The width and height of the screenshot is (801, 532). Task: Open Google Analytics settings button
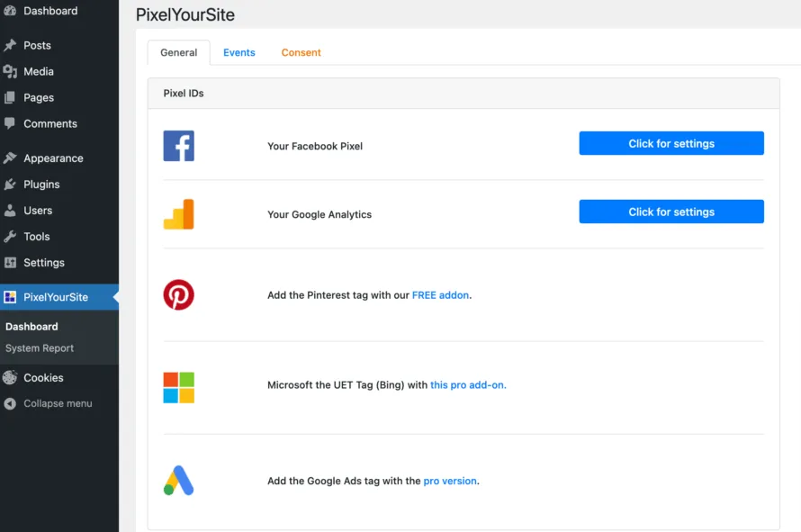670,211
